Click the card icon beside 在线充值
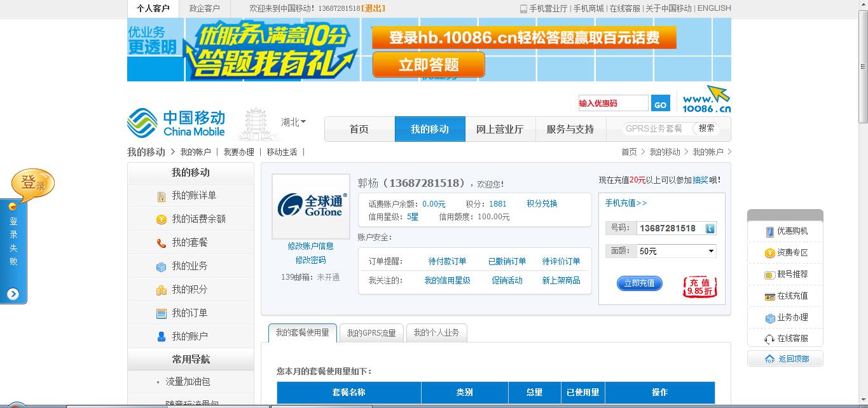This screenshot has width=868, height=408. pyautogui.click(x=769, y=296)
